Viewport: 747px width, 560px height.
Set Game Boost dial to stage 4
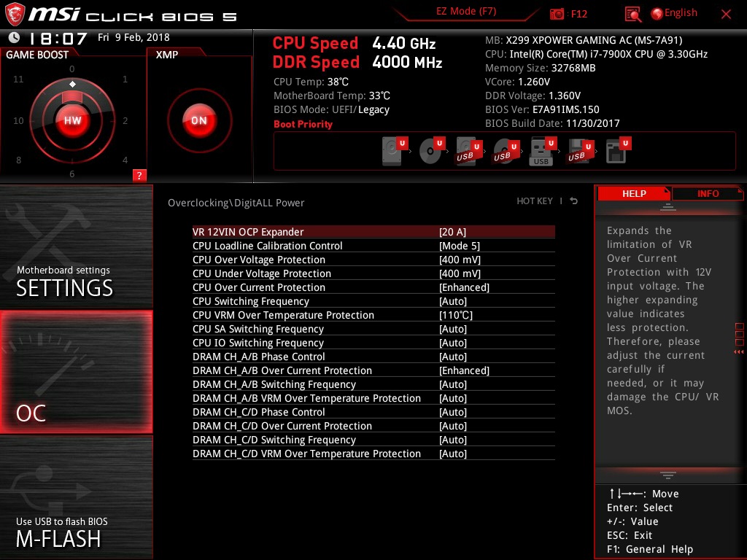(x=125, y=160)
